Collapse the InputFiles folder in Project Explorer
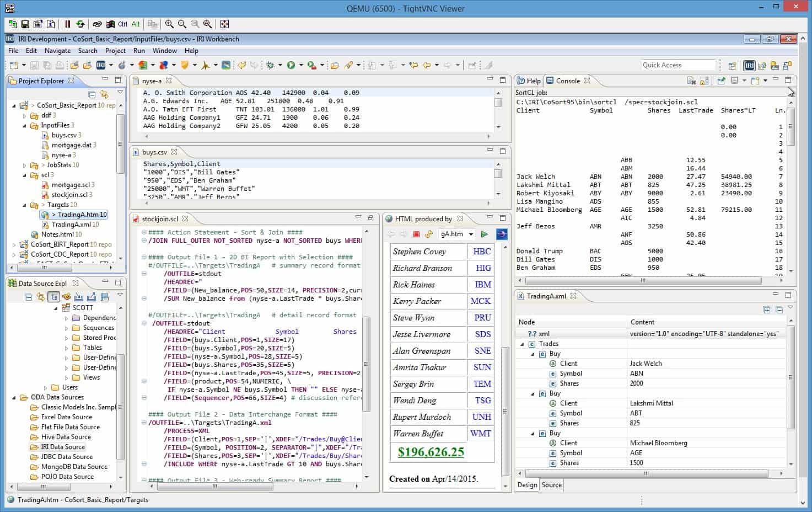This screenshot has height=512, width=812. point(25,125)
